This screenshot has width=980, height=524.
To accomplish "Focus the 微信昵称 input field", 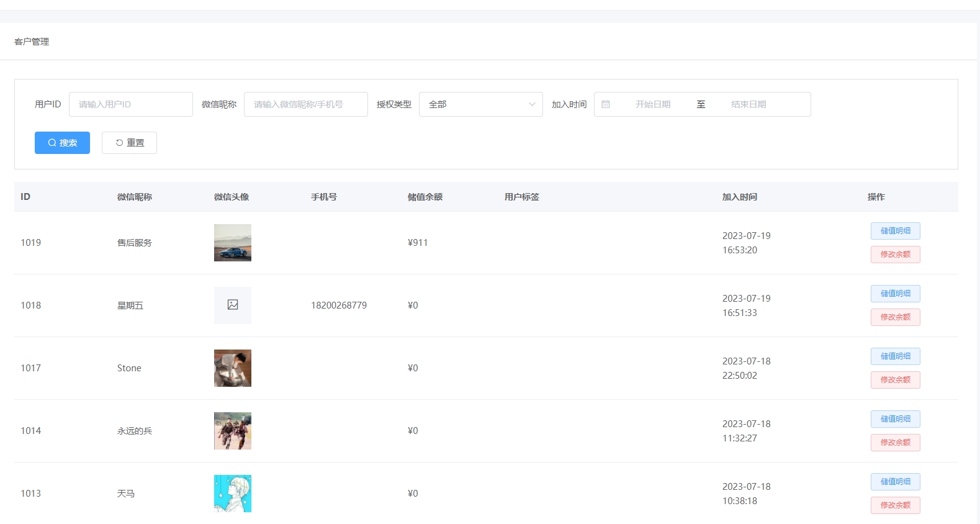I will click(x=306, y=104).
